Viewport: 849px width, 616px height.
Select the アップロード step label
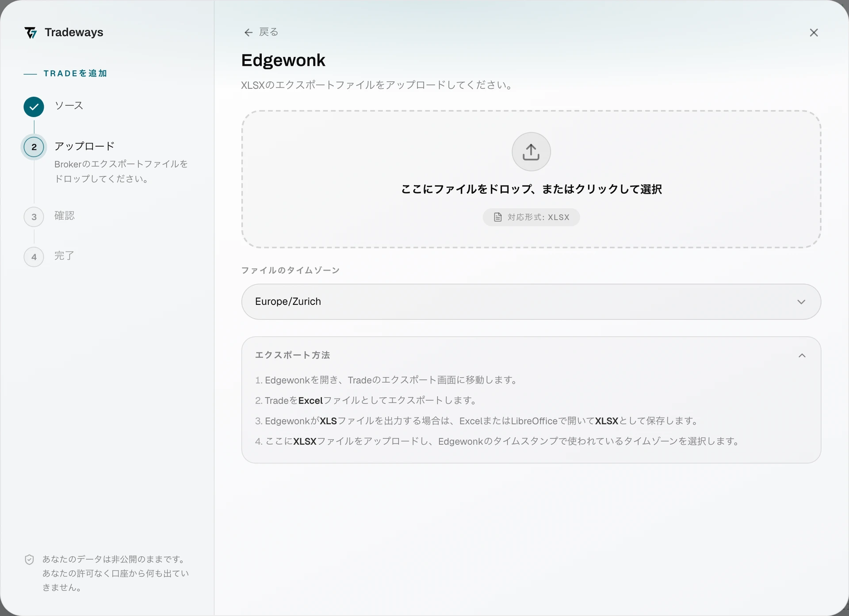click(x=84, y=146)
